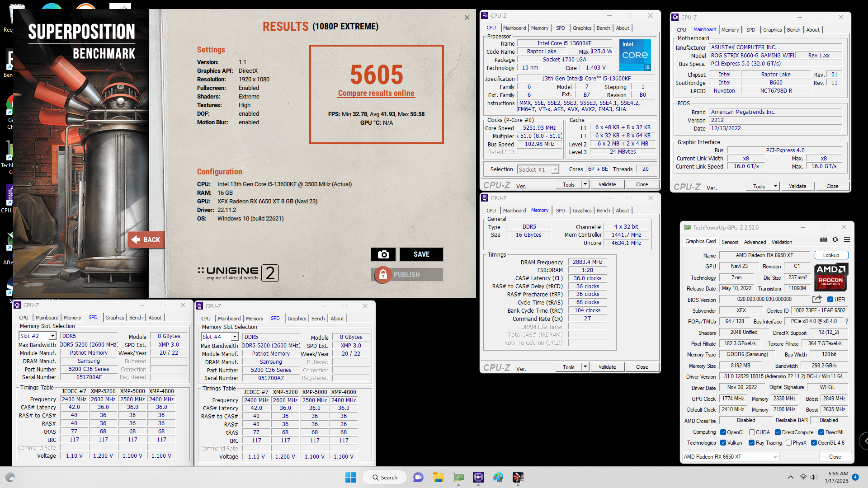This screenshot has width=868, height=488.
Task: Show hidden system tray icons
Action: (790, 477)
